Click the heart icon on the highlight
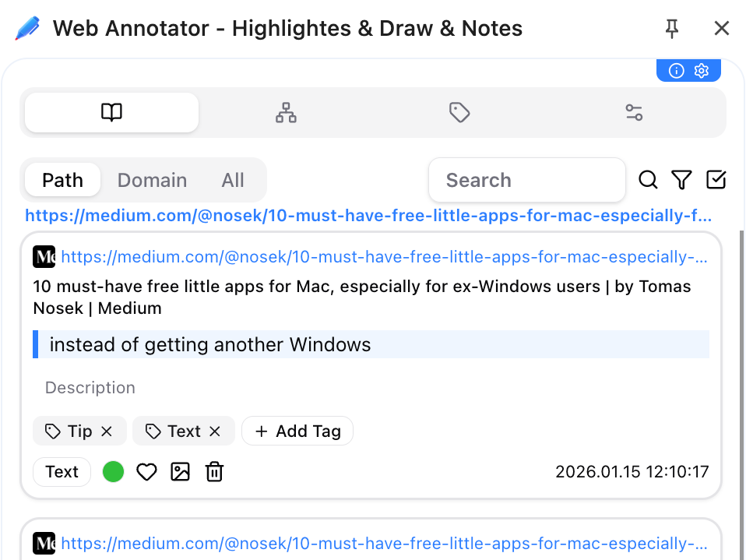746x560 pixels. coord(146,471)
